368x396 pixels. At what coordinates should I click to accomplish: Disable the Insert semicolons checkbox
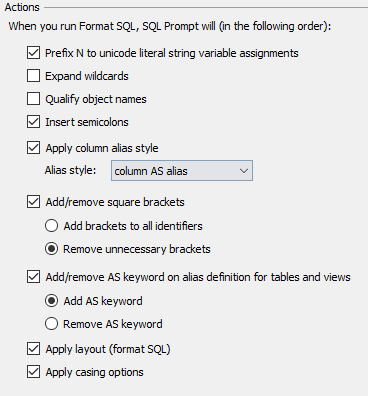(33, 122)
